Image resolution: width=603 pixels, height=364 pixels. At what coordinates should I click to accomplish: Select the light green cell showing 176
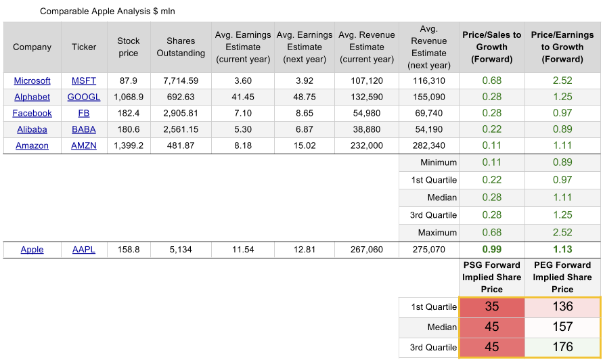click(x=562, y=347)
